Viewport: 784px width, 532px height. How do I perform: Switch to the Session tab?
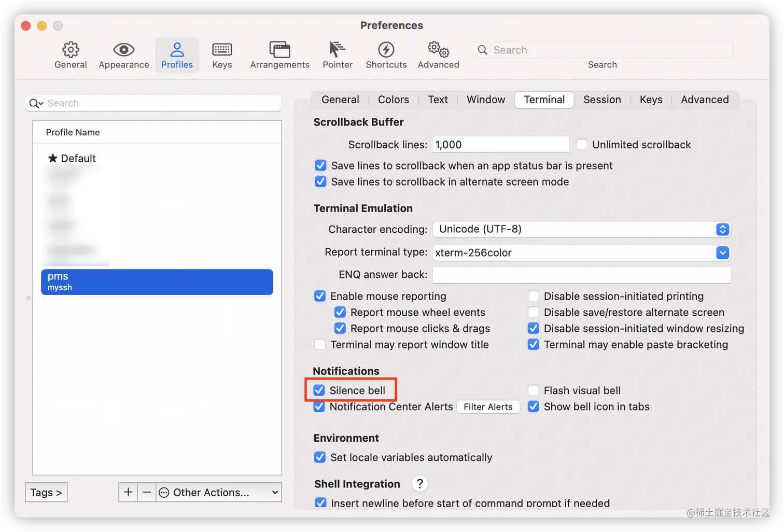(602, 100)
